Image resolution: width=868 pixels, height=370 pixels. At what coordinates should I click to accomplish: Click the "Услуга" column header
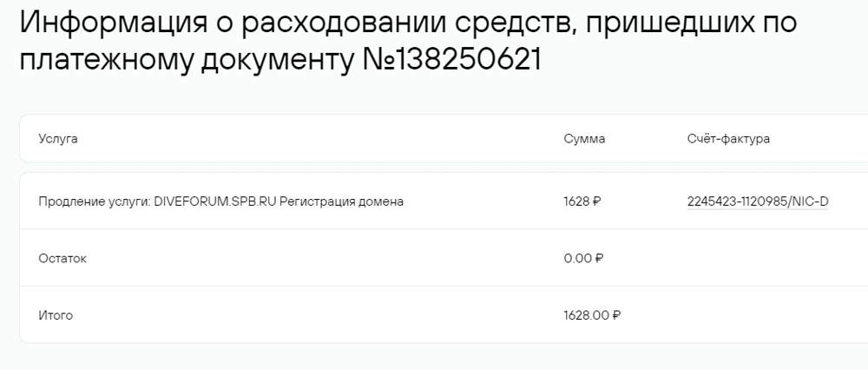[x=58, y=139]
